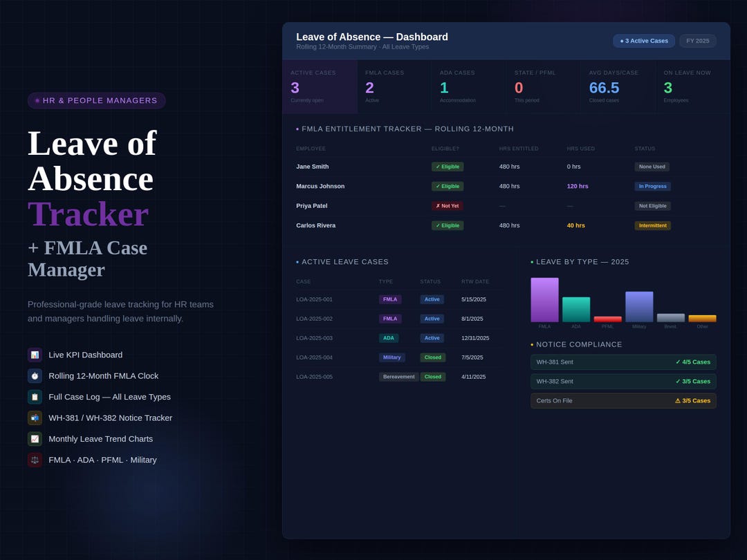This screenshot has width=747, height=560.
Task: Click the Military type badge
Action: tap(391, 357)
